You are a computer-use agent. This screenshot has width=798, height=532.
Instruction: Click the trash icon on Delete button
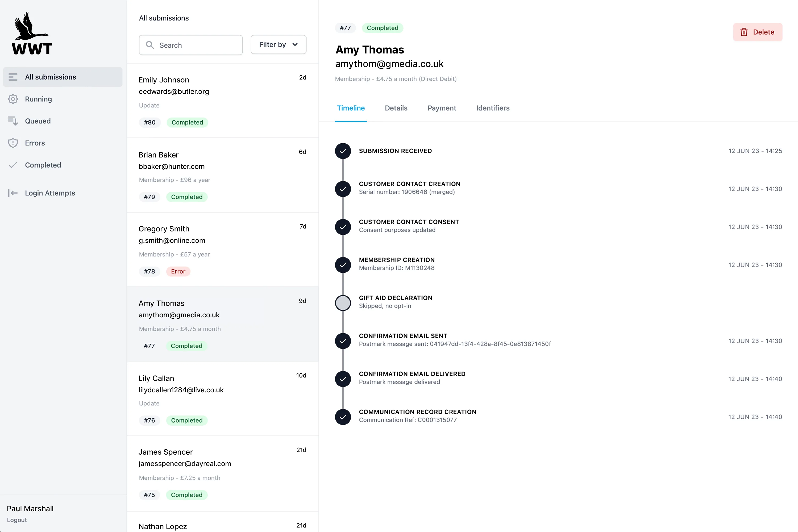tap(744, 32)
